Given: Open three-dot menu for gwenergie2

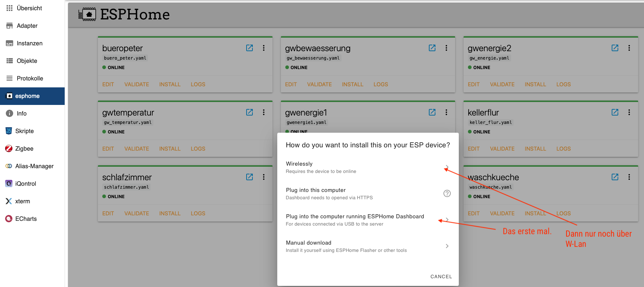Looking at the screenshot, I should tap(629, 48).
